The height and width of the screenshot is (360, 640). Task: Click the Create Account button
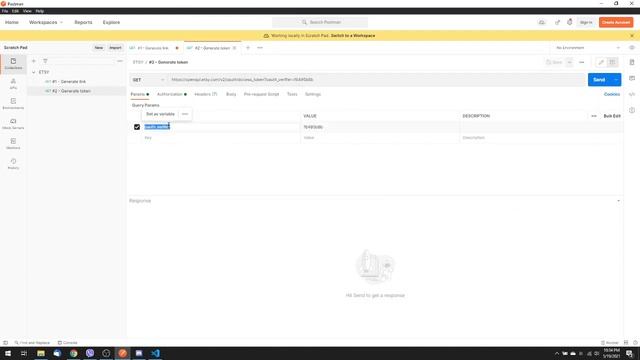tap(616, 22)
